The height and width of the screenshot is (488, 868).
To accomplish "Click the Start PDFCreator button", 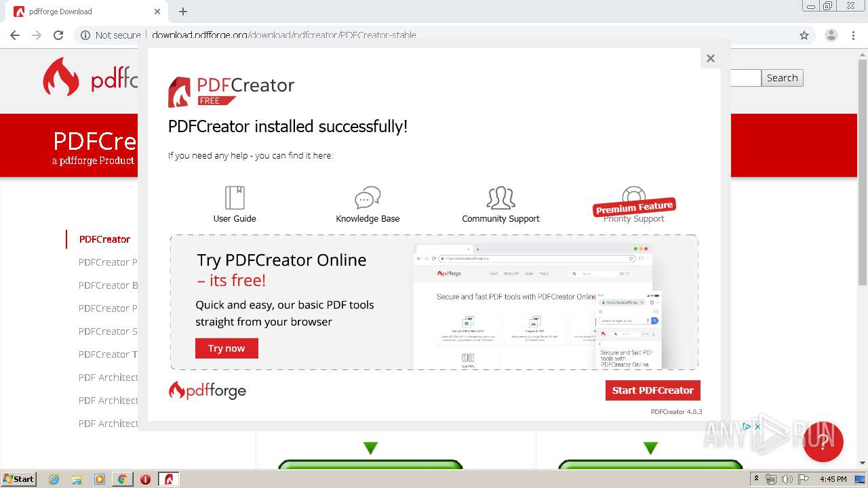I will point(652,390).
